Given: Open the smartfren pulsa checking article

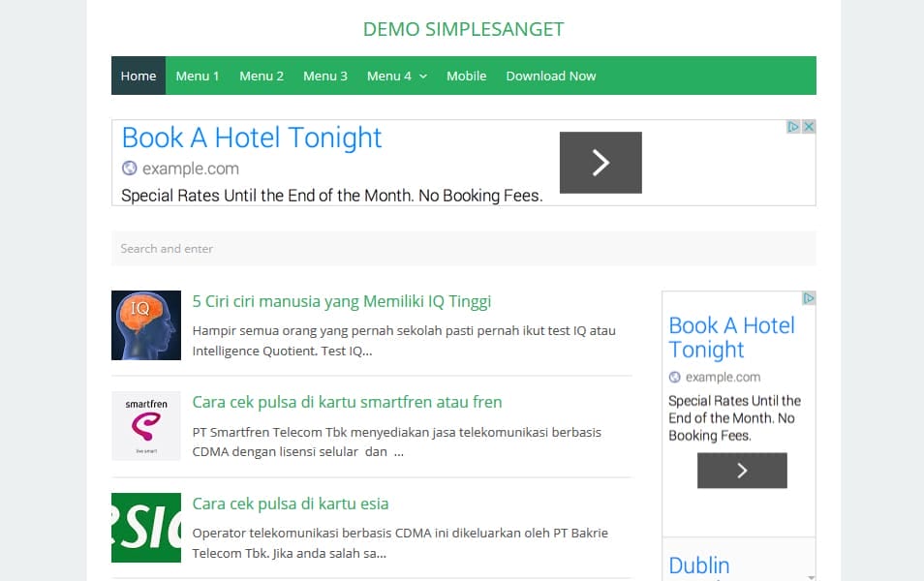Looking at the screenshot, I should click(347, 402).
